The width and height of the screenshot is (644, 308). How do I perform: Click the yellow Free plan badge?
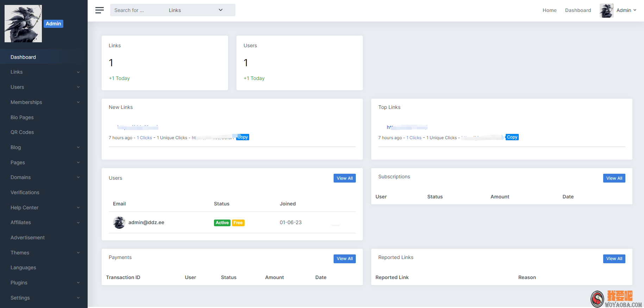pyautogui.click(x=238, y=223)
